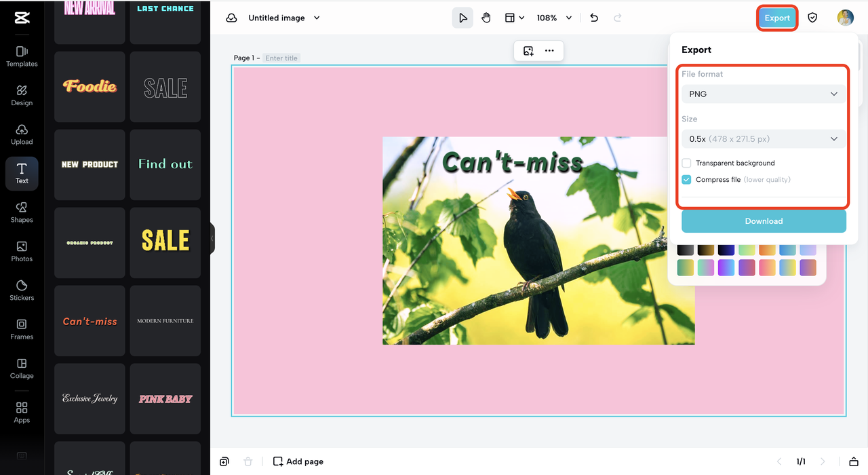Choose the outlined SALE text style

pos(165,87)
